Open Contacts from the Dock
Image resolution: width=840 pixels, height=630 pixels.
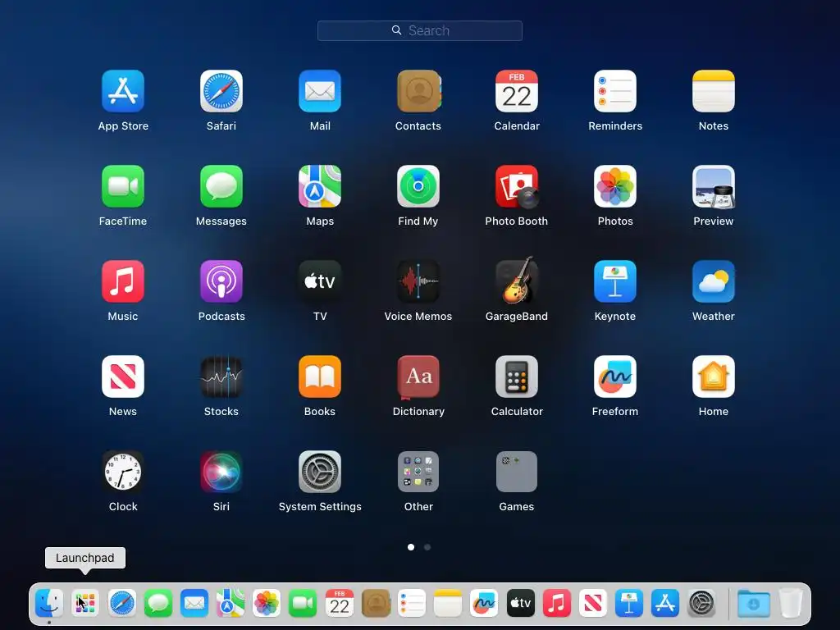376,603
